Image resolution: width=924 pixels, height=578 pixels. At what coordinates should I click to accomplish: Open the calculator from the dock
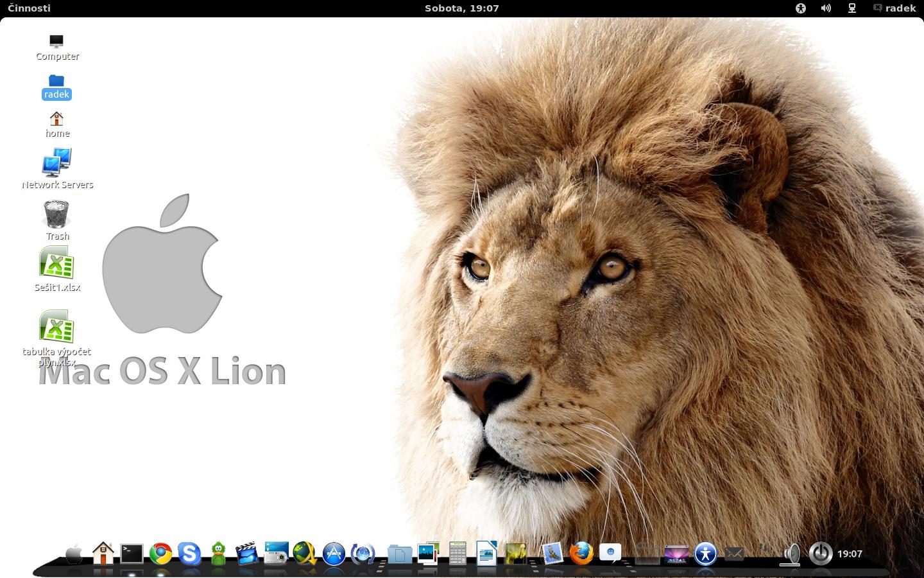coord(458,553)
